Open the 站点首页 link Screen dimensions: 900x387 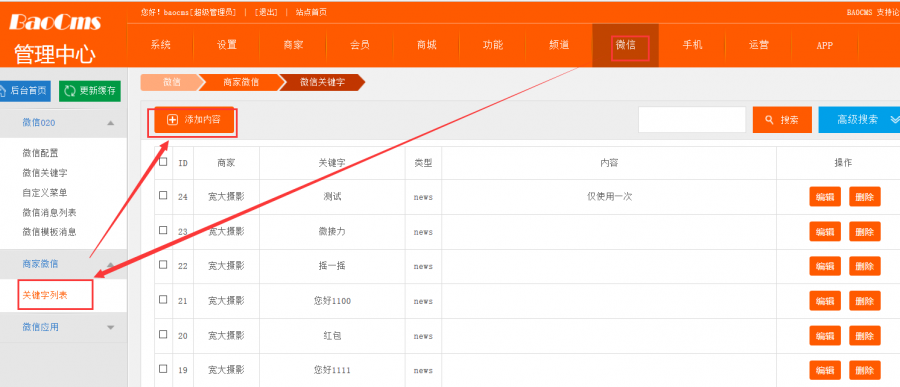(311, 12)
